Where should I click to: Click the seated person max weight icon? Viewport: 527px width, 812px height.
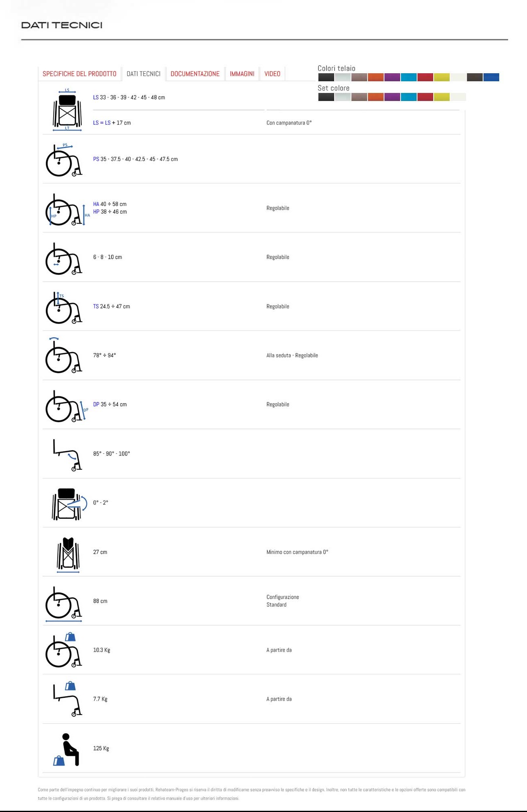point(67,750)
